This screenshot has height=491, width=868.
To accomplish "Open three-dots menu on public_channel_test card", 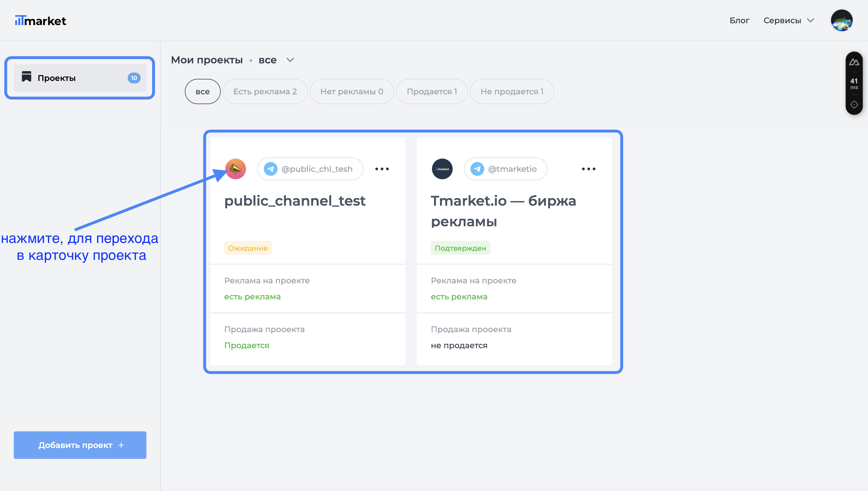I will [382, 169].
